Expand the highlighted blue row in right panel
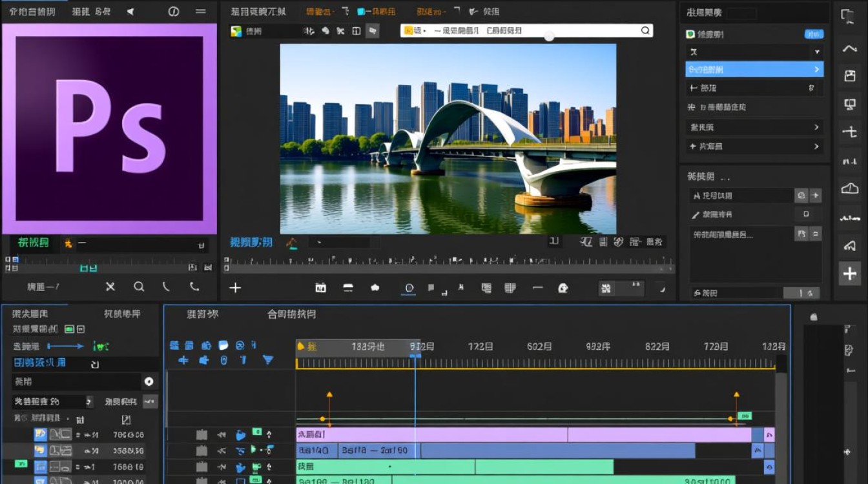868x484 pixels. click(754, 69)
